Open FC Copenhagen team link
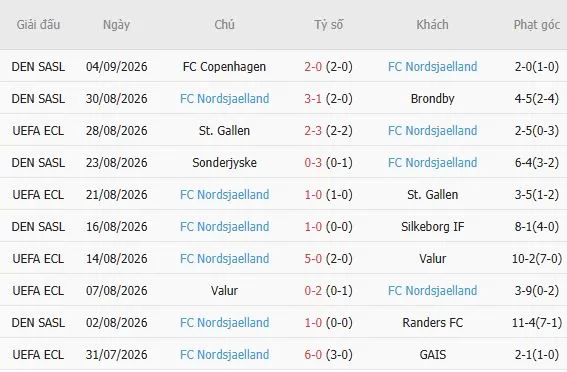 [224, 67]
